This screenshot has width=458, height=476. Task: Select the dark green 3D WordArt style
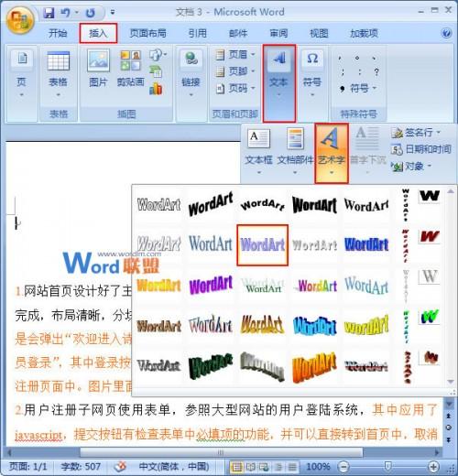[211, 366]
